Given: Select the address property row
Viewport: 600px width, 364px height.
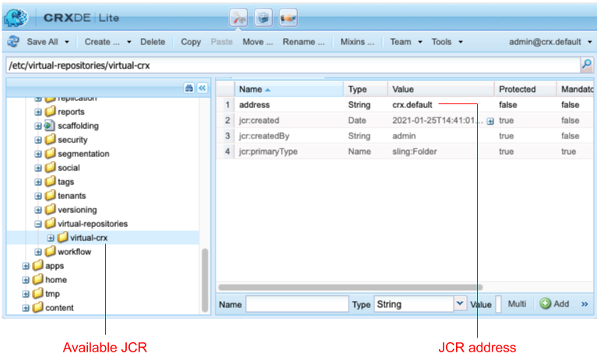Looking at the screenshot, I should 405,104.
